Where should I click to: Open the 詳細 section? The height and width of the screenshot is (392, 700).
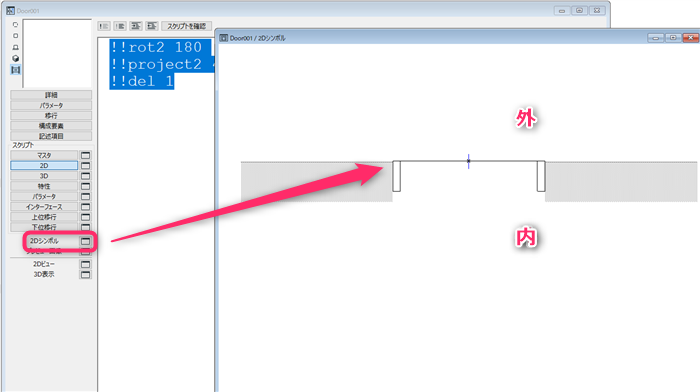pyautogui.click(x=51, y=95)
